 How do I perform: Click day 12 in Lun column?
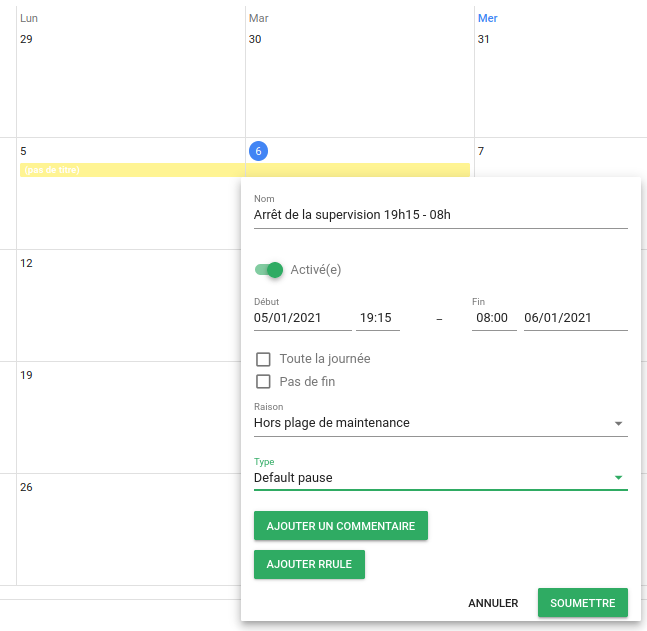click(x=27, y=263)
